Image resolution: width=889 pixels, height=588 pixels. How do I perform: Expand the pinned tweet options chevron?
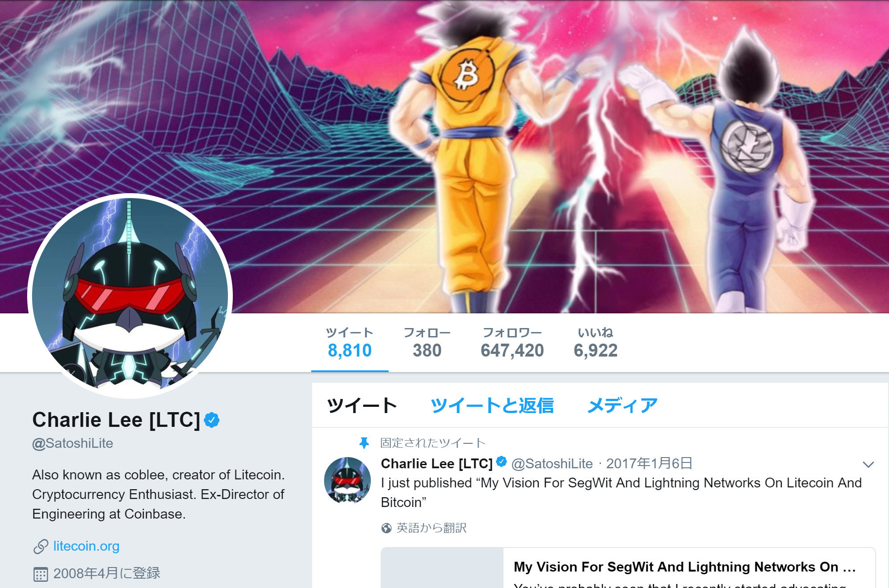coord(868,465)
